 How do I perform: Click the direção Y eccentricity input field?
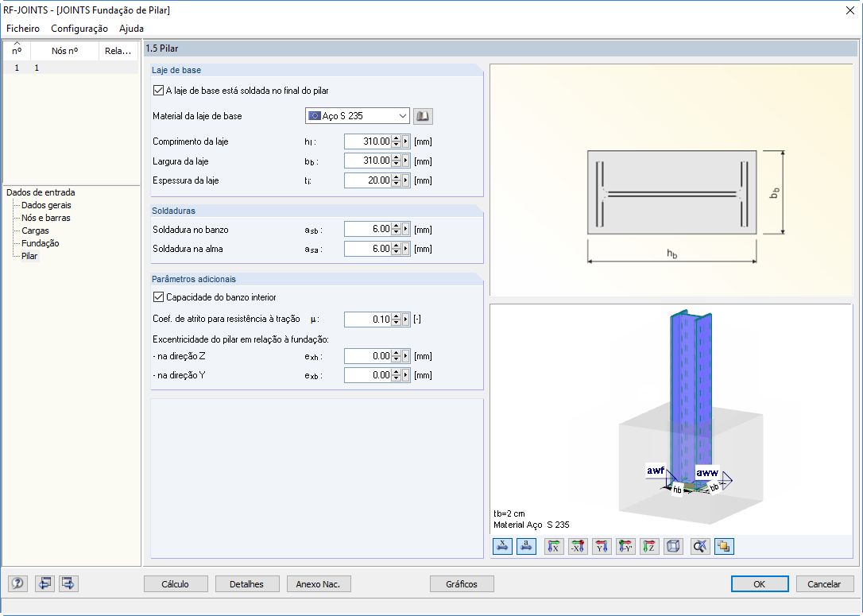coord(368,375)
